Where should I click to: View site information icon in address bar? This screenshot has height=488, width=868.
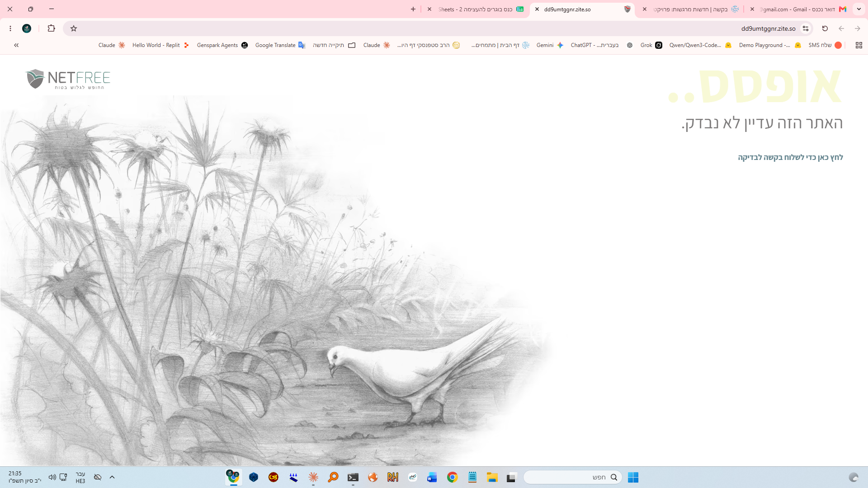(806, 28)
